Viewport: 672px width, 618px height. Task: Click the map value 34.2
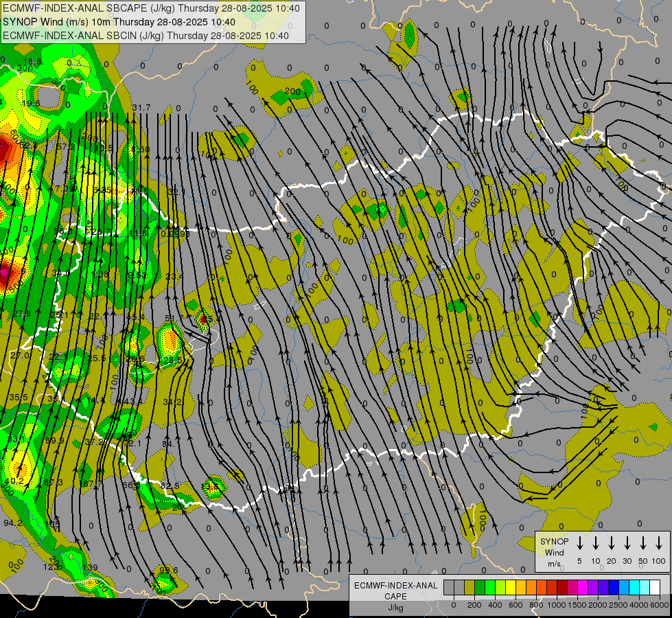tap(173, 402)
